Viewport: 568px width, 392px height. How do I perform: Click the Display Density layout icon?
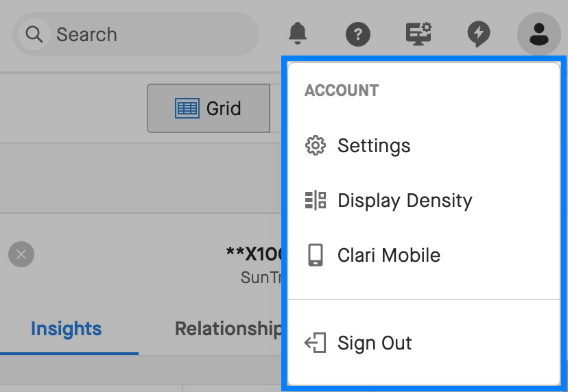[315, 200]
